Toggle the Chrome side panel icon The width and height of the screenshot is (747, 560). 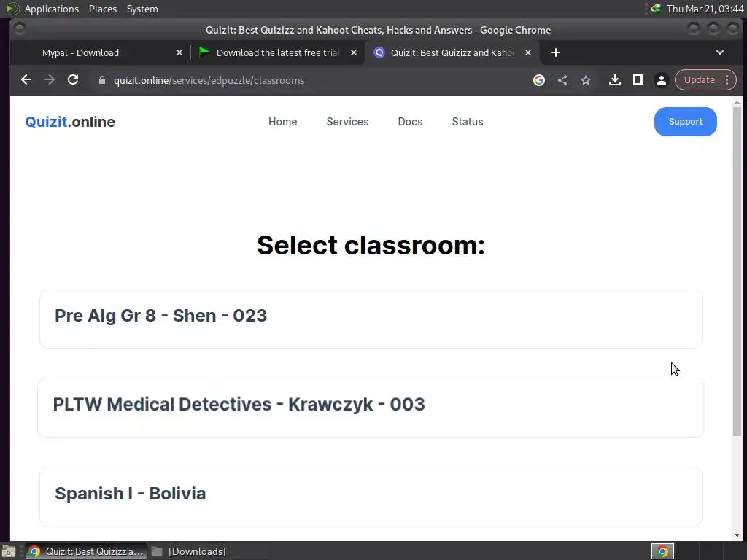click(638, 80)
